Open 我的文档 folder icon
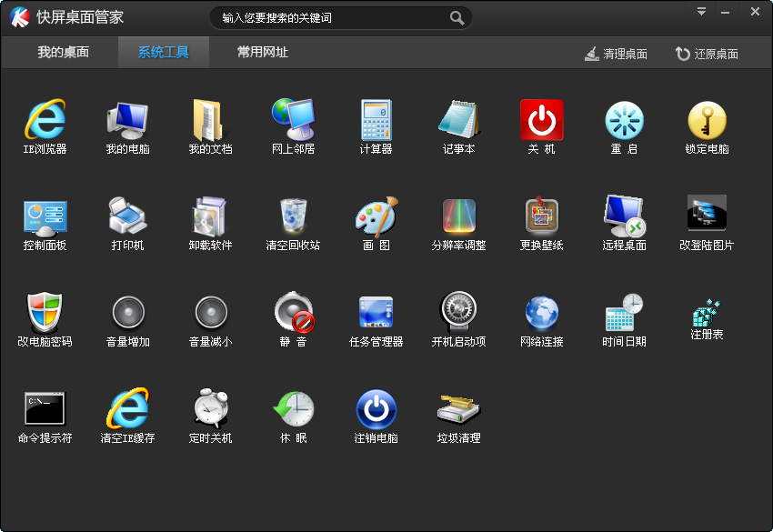Screen dimensions: 773x532 [x=208, y=120]
